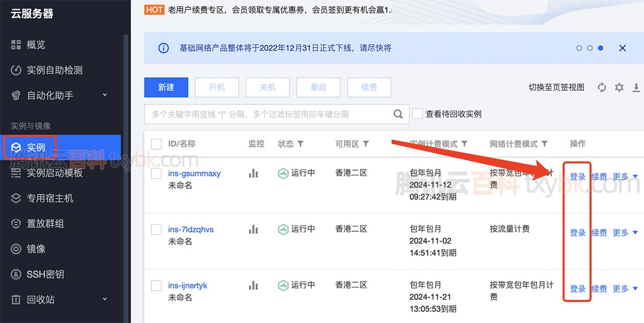Viewport: 644px width, 323px height.
Task: Close the 基础网络 notice banner
Action: point(623,48)
